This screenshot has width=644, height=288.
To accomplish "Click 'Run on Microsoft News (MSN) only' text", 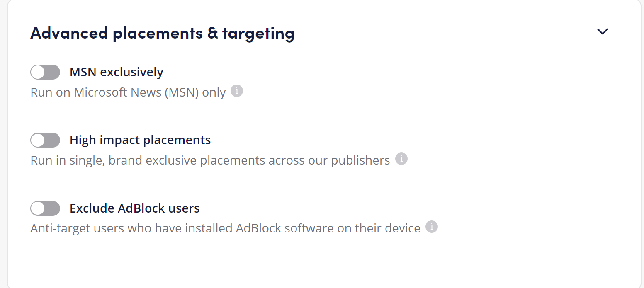I will [x=128, y=92].
